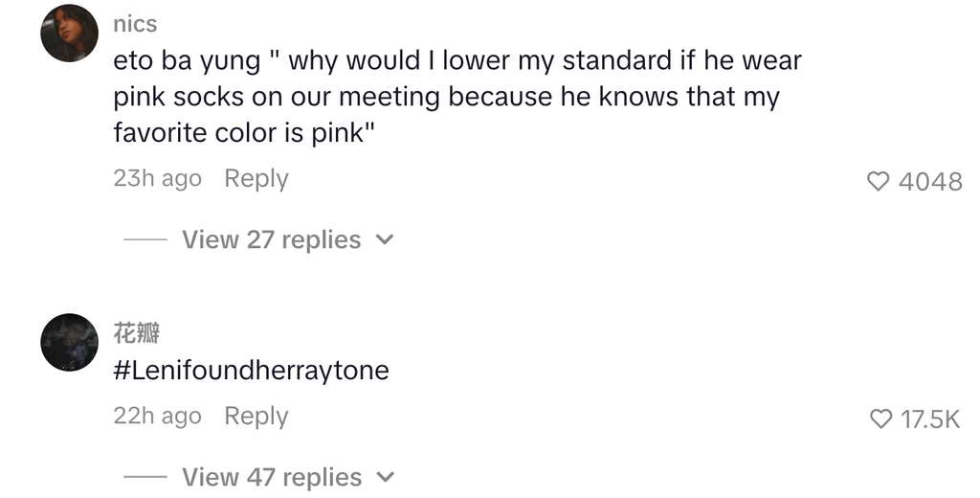Screen dimensions: 980x498
Task: Visit the 花瓣 username link
Action: click(136, 333)
